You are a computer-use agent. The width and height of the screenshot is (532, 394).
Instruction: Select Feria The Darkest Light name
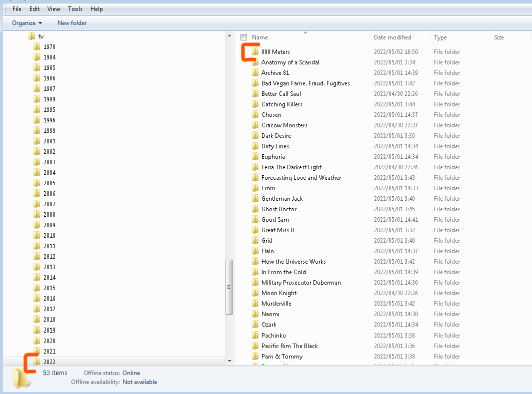click(x=291, y=167)
